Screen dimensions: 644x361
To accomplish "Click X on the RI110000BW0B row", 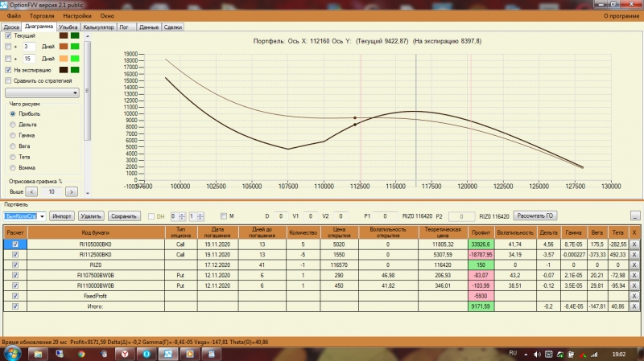I will (x=634, y=285).
